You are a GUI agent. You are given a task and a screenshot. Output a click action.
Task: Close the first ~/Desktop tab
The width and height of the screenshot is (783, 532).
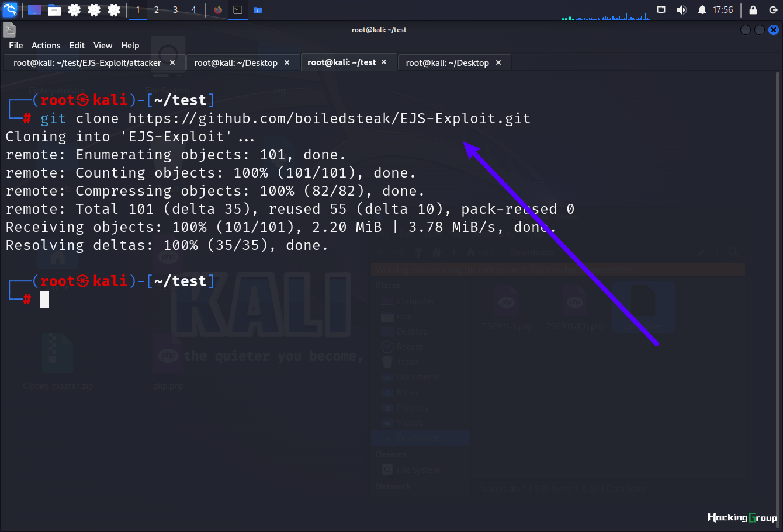coord(287,62)
